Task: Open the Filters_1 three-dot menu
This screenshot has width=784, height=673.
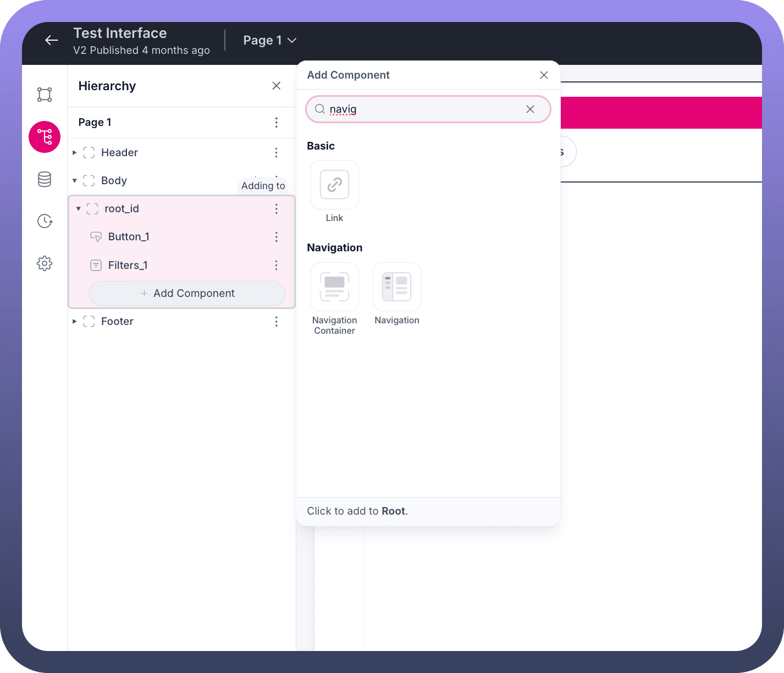Action: (276, 266)
